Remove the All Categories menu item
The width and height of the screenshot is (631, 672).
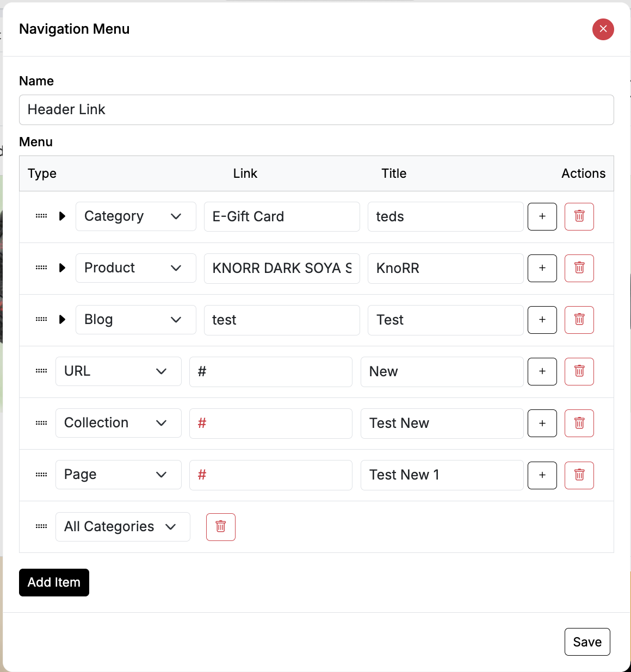(220, 527)
